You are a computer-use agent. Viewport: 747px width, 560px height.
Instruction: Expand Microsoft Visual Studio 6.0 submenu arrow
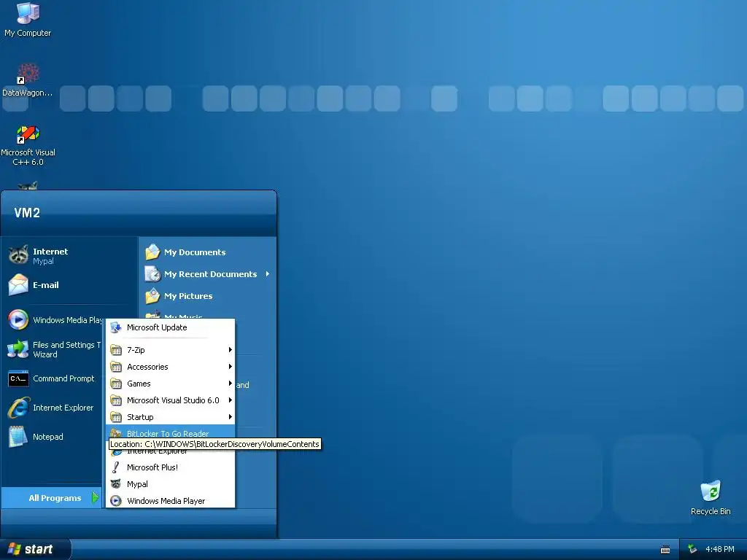(230, 400)
